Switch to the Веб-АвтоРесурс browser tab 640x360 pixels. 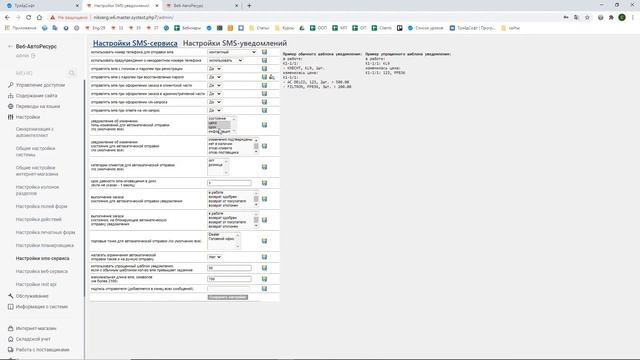coord(202,6)
